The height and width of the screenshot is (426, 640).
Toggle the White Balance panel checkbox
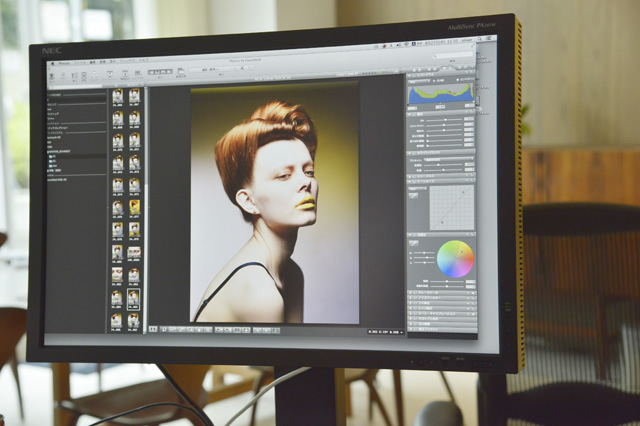[414, 153]
